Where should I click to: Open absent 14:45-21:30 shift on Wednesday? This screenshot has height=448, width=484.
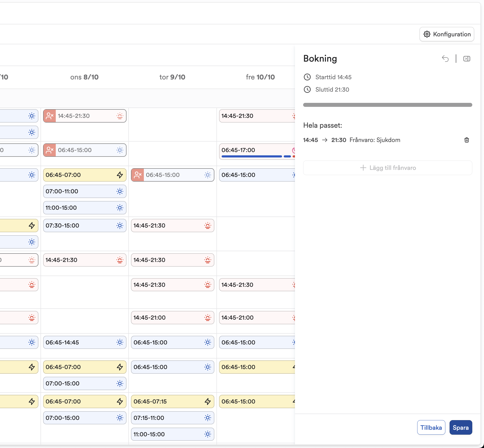[85, 116]
